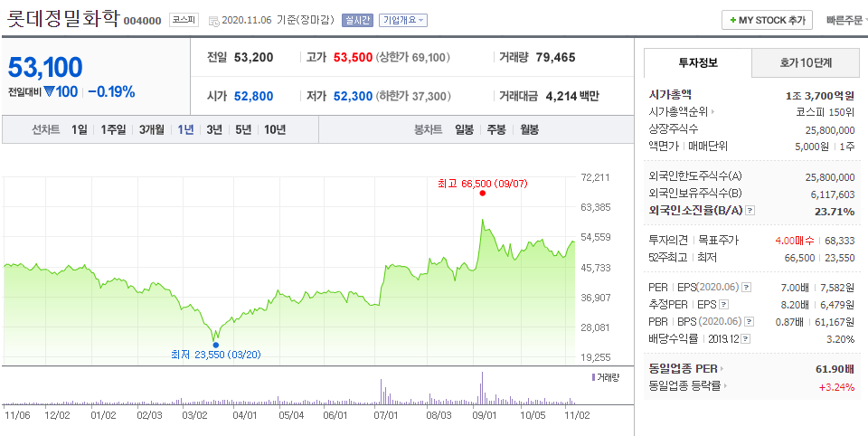Viewport: 868px width, 436px height.
Task: Show the 일봉 candlestick chart
Action: [465, 130]
